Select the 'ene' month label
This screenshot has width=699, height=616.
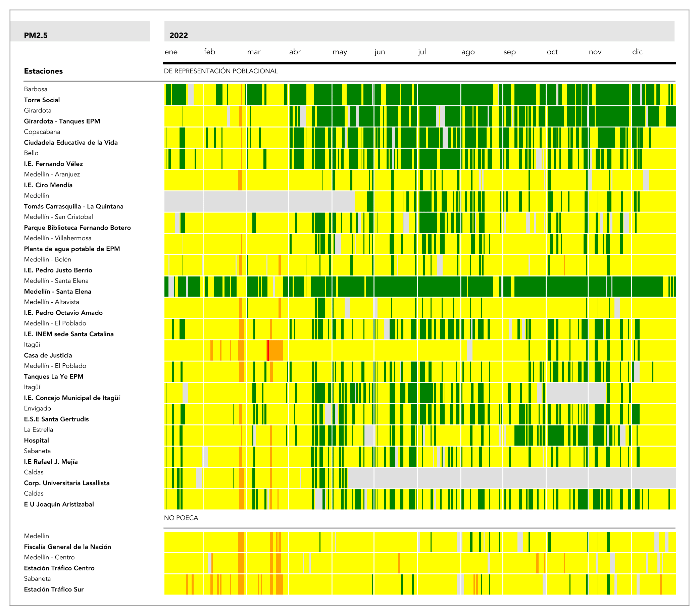[x=171, y=52]
